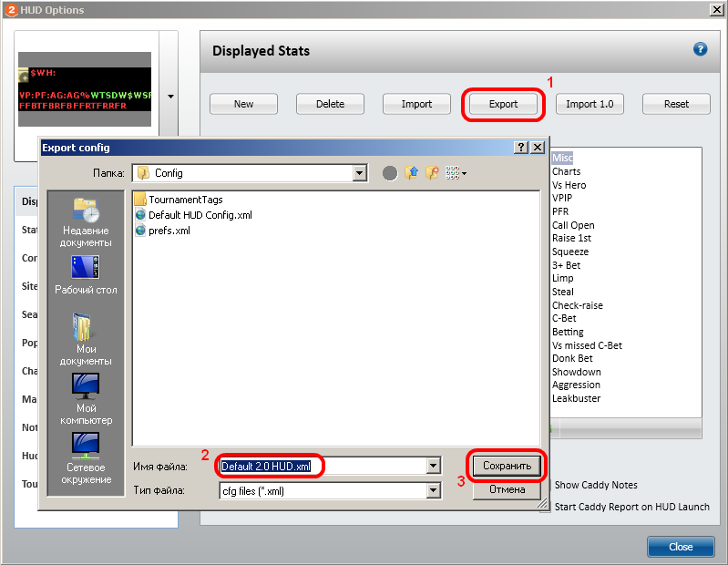Close the Export config dialog
This screenshot has width=728, height=565.
pyautogui.click(x=538, y=147)
